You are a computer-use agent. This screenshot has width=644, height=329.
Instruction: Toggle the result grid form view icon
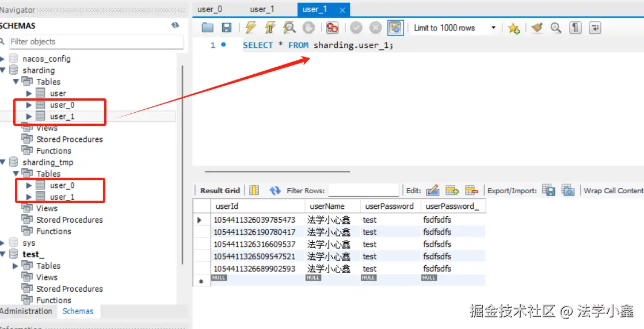point(254,190)
